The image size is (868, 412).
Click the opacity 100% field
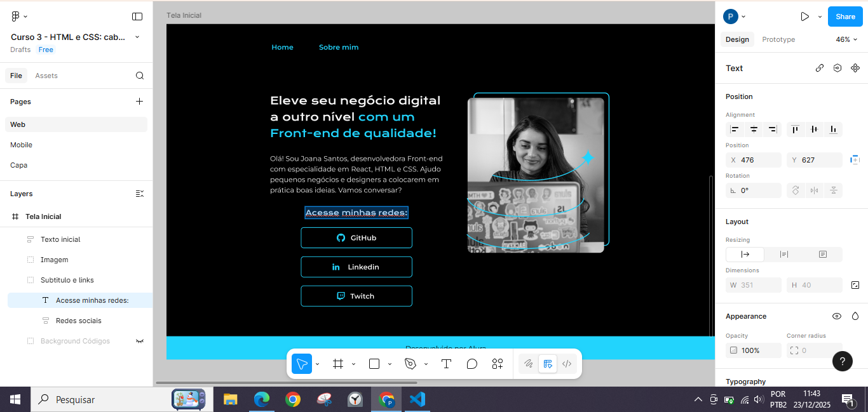(x=754, y=350)
